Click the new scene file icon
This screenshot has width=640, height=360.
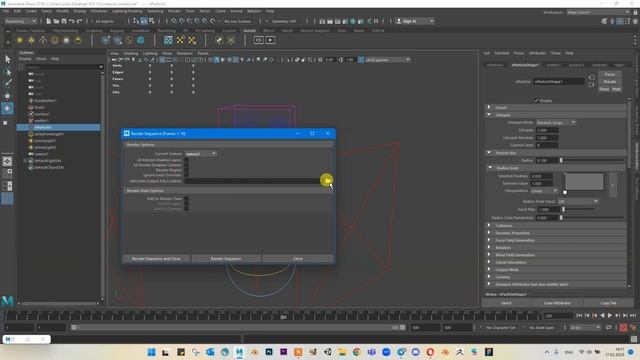(49, 21)
